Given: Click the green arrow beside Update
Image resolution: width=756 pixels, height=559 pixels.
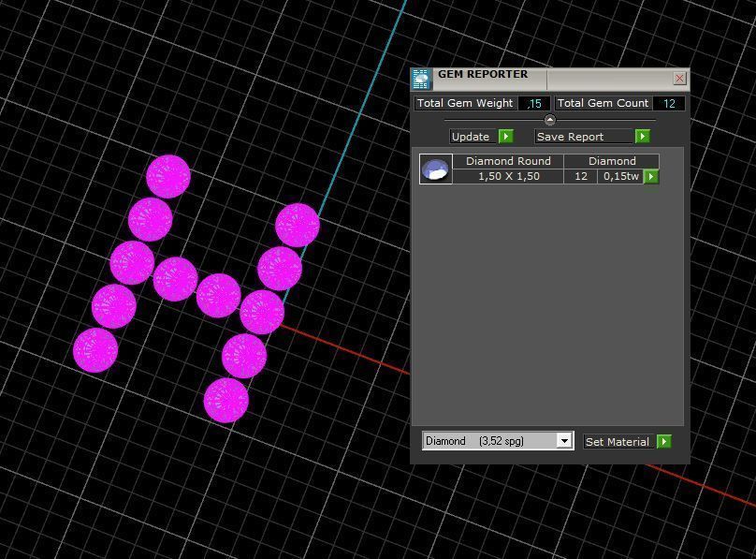Looking at the screenshot, I should [x=505, y=137].
